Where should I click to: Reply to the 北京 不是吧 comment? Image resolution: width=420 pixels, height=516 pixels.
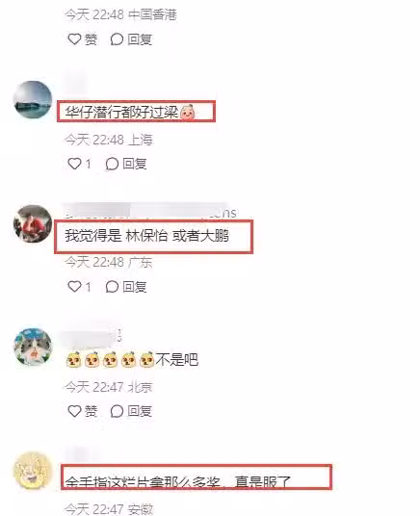(131, 411)
